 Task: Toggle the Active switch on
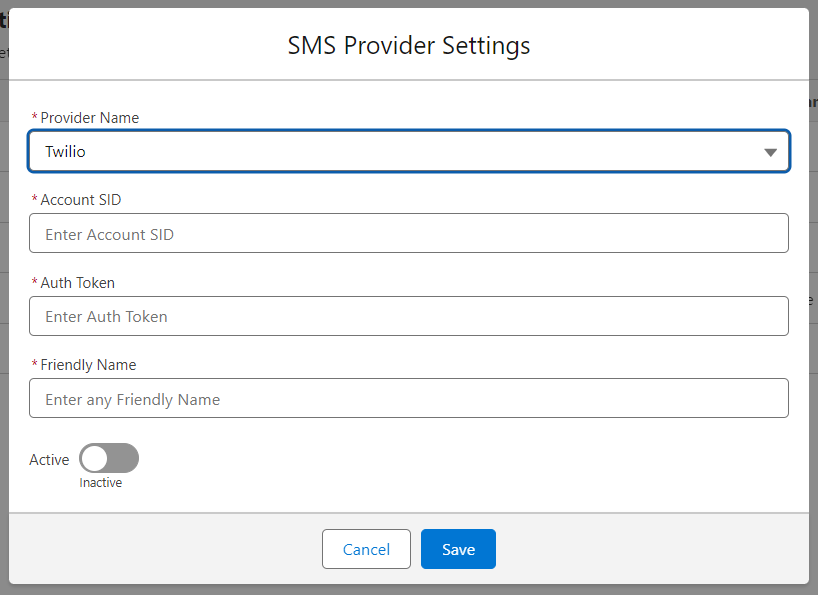coord(109,458)
